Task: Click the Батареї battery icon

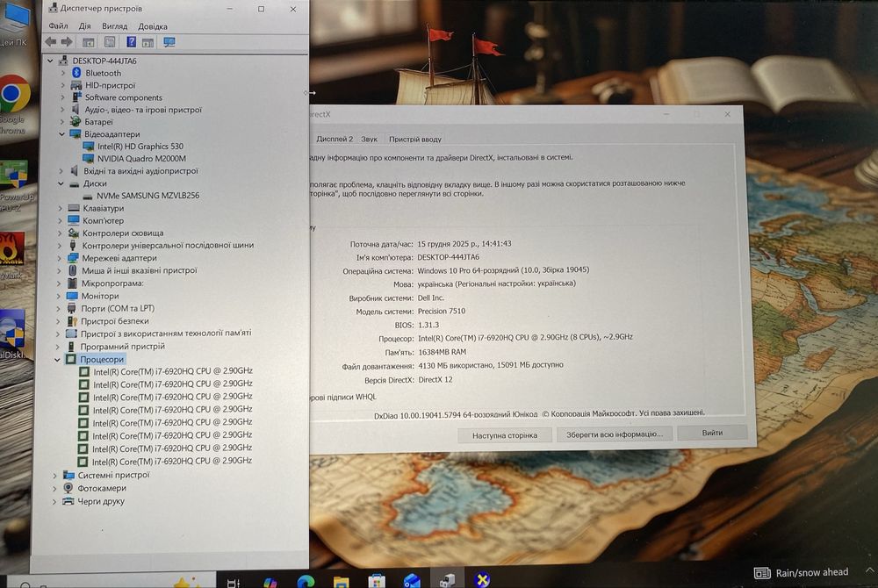Action: coord(76,121)
